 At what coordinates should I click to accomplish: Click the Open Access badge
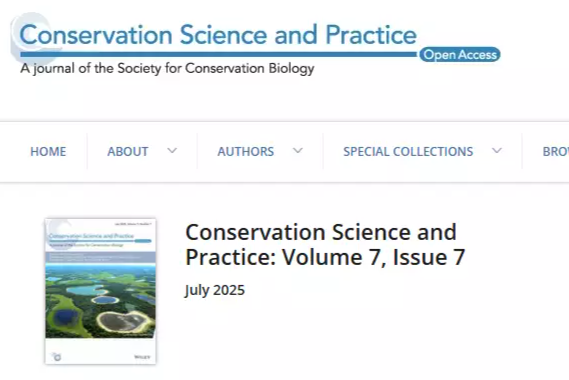(460, 54)
